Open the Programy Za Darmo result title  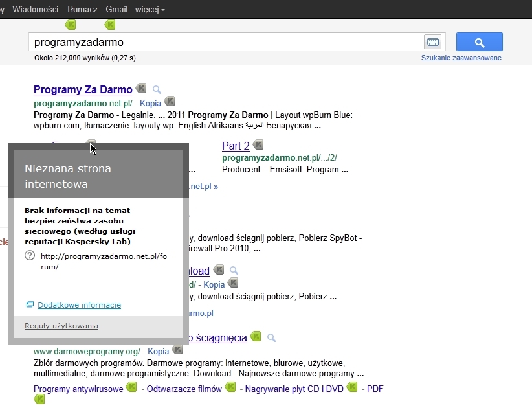pos(83,89)
